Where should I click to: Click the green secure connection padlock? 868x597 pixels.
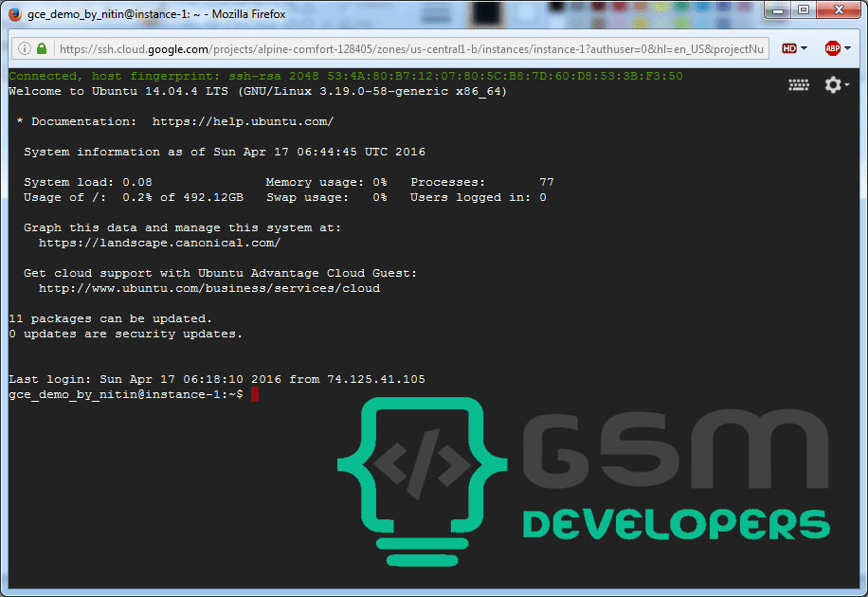point(42,48)
